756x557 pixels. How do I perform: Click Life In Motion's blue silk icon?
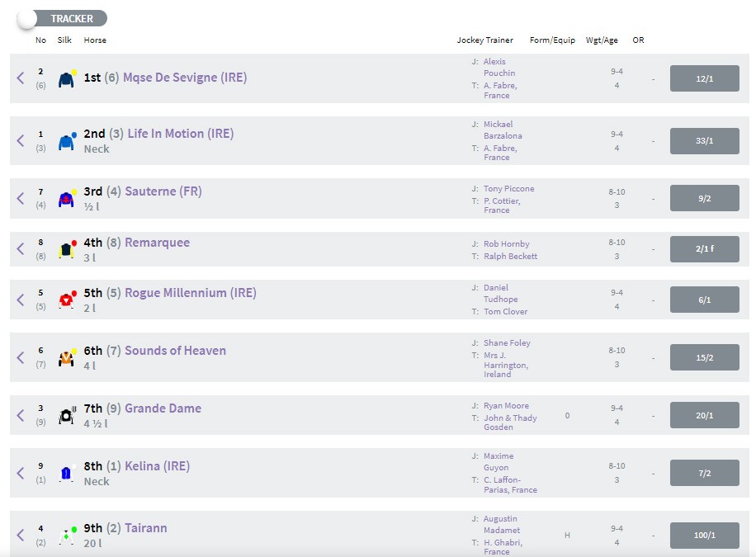click(66, 142)
